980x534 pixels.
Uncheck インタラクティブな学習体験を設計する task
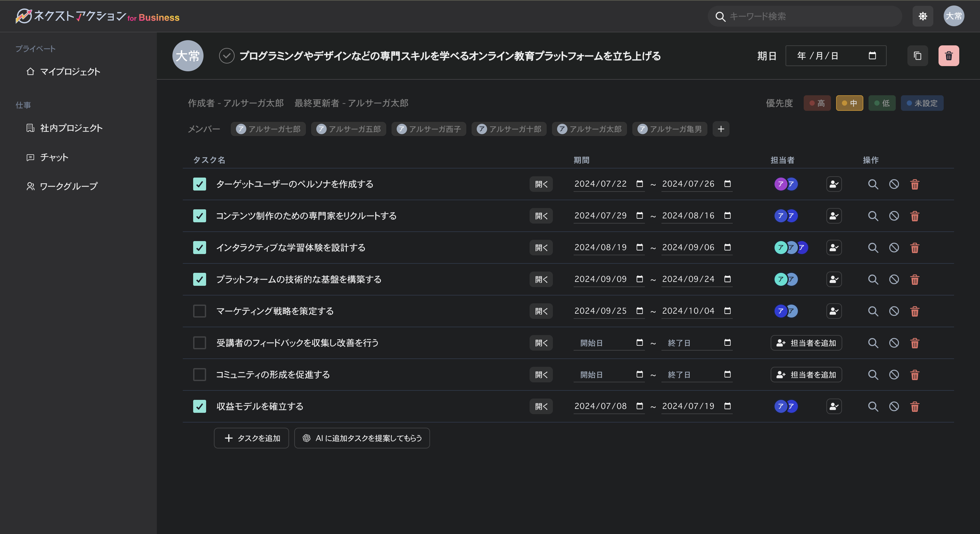(199, 248)
